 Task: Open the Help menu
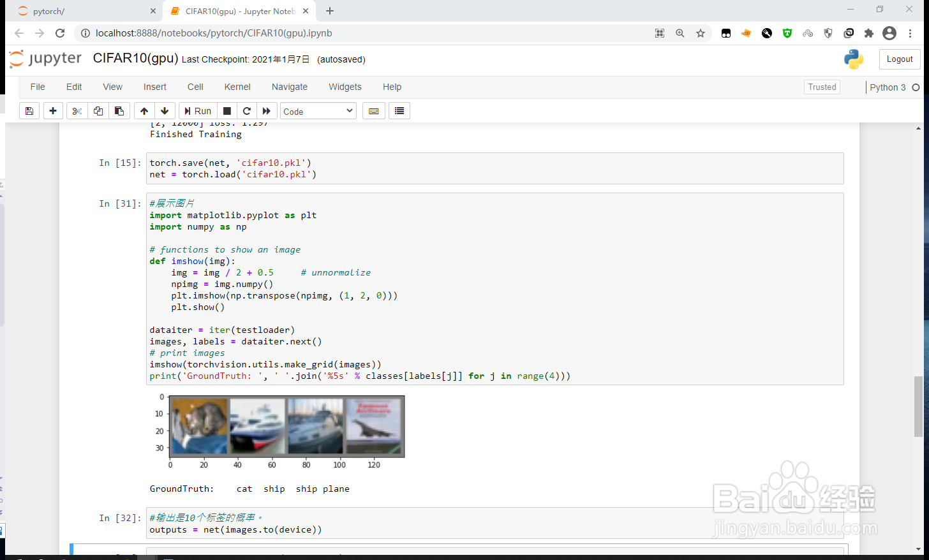coord(392,87)
